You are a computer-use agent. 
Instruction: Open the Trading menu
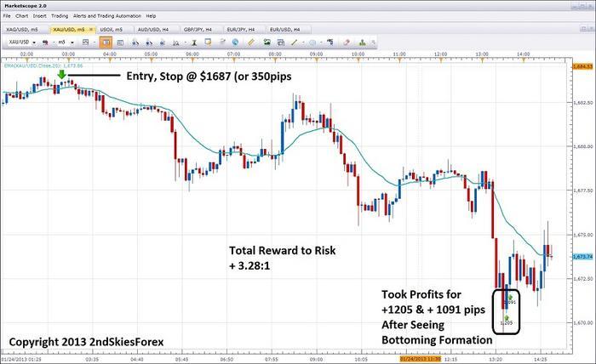[60, 16]
